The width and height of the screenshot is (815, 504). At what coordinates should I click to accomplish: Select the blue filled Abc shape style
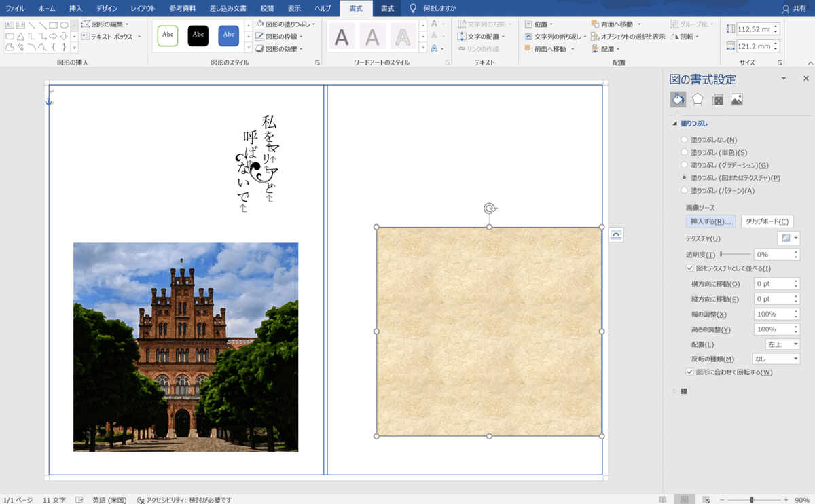[x=229, y=35]
